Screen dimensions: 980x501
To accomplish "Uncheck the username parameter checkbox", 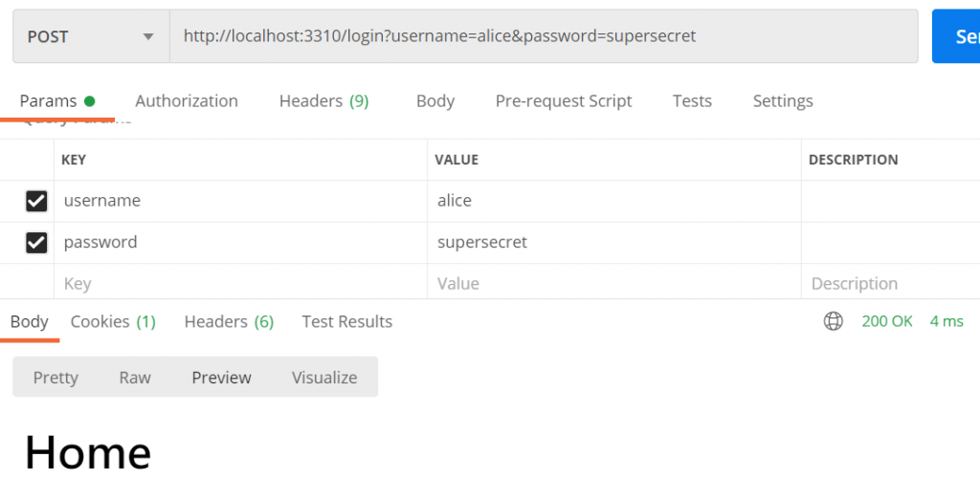I will coord(36,201).
